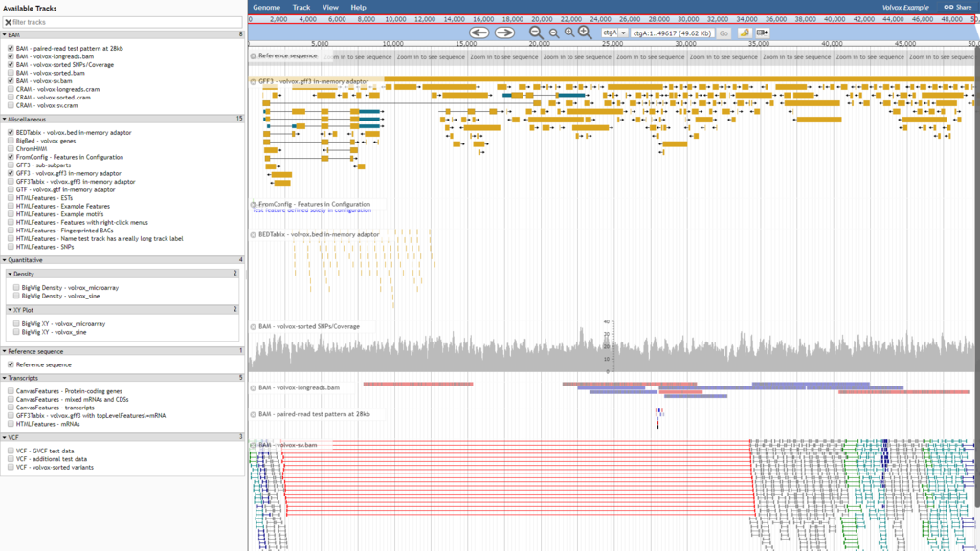Click the small zoom out magnifier
This screenshot has height=551, width=980.
tap(554, 33)
